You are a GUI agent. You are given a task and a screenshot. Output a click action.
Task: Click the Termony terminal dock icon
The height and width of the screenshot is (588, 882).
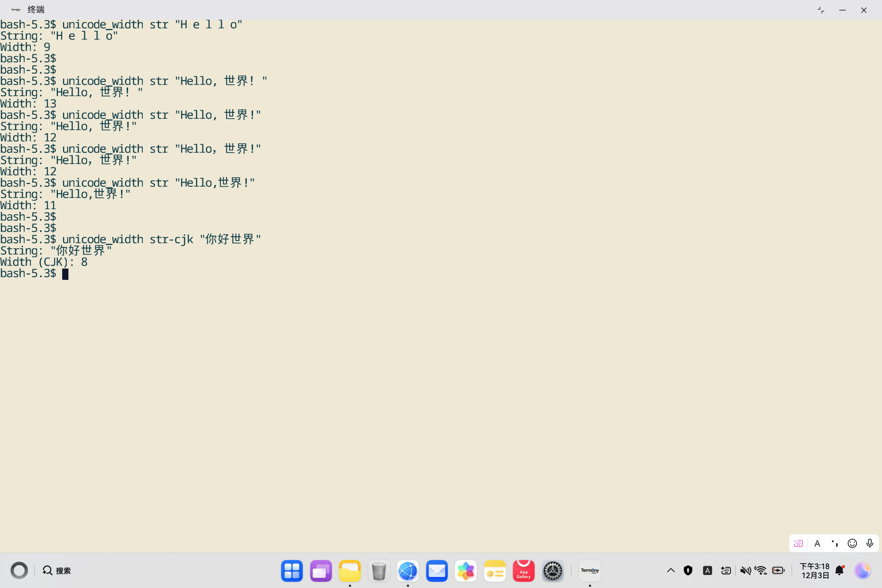click(x=589, y=570)
